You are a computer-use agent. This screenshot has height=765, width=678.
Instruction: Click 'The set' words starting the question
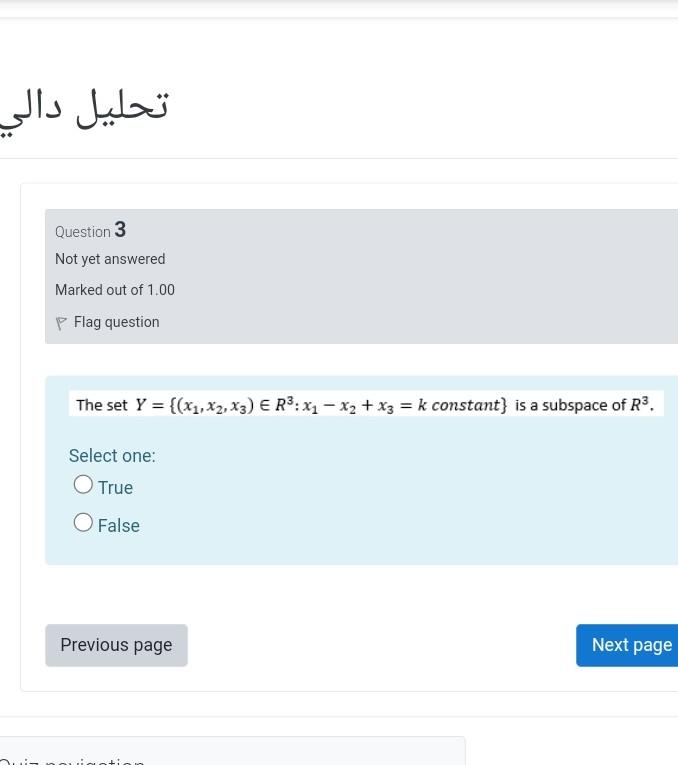pos(101,405)
